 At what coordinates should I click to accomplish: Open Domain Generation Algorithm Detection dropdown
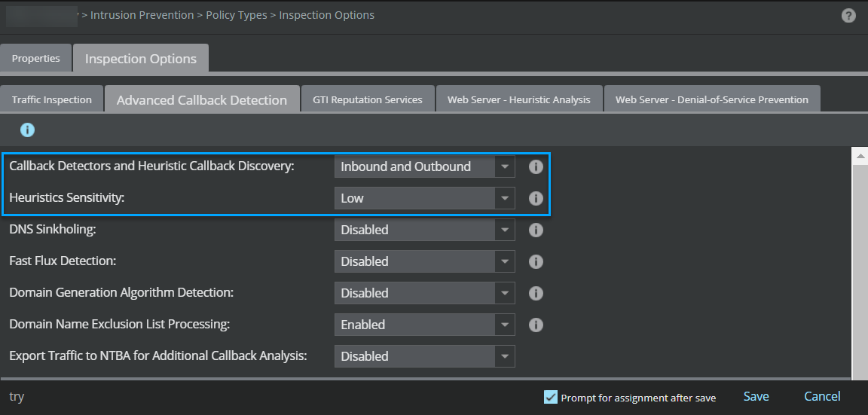point(425,293)
